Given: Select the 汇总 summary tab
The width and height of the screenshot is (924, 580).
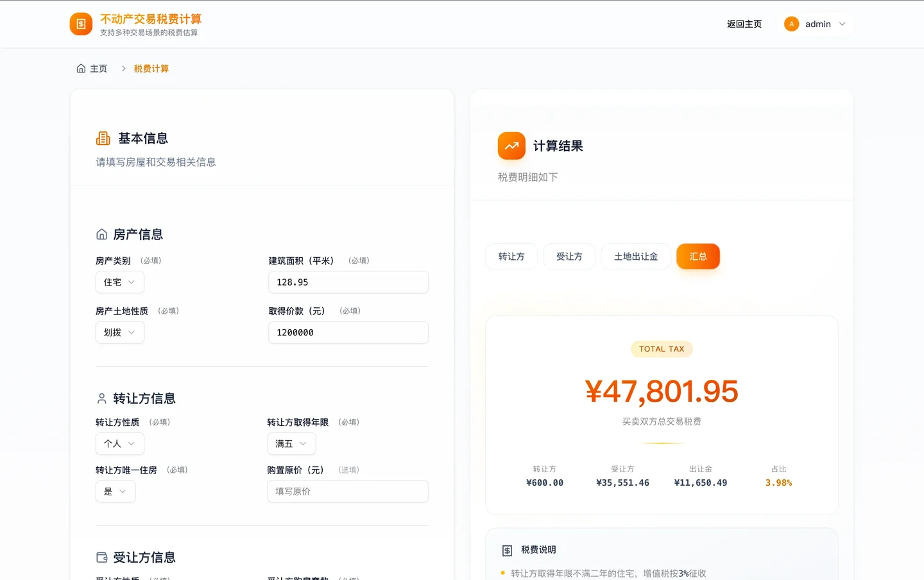Looking at the screenshot, I should tap(698, 256).
